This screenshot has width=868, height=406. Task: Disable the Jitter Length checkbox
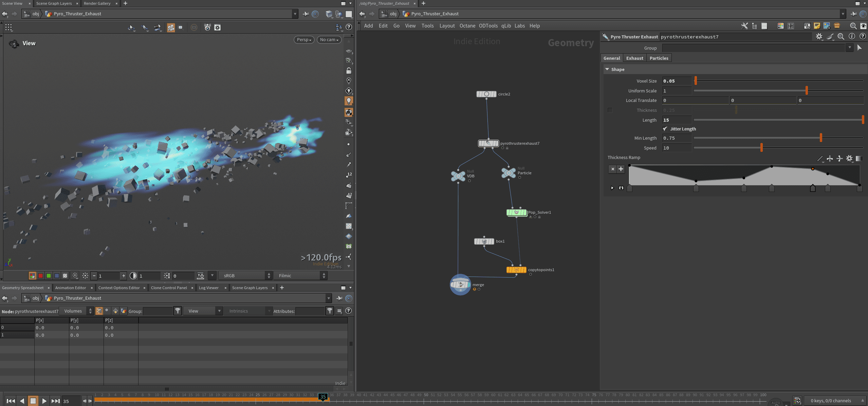[665, 129]
